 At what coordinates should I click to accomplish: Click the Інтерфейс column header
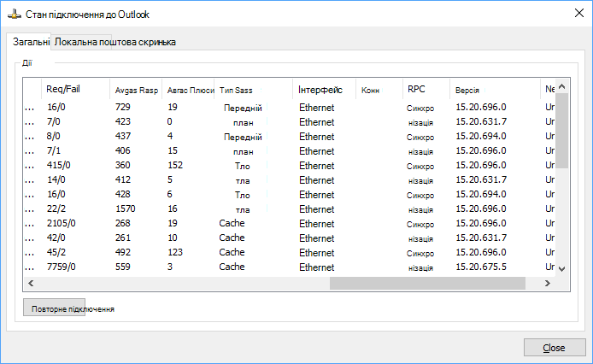pyautogui.click(x=324, y=90)
